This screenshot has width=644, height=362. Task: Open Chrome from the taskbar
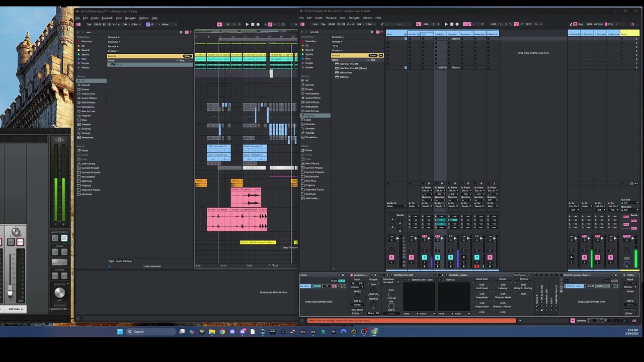click(x=222, y=332)
